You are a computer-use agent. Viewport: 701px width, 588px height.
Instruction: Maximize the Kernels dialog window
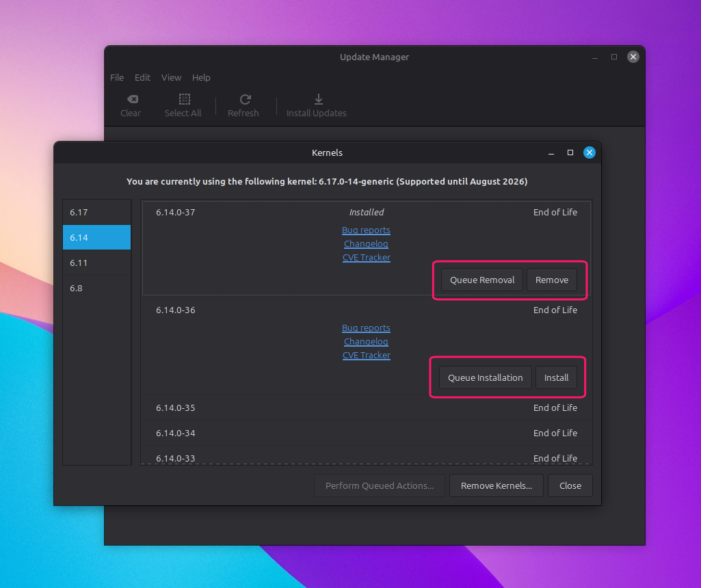coord(570,152)
